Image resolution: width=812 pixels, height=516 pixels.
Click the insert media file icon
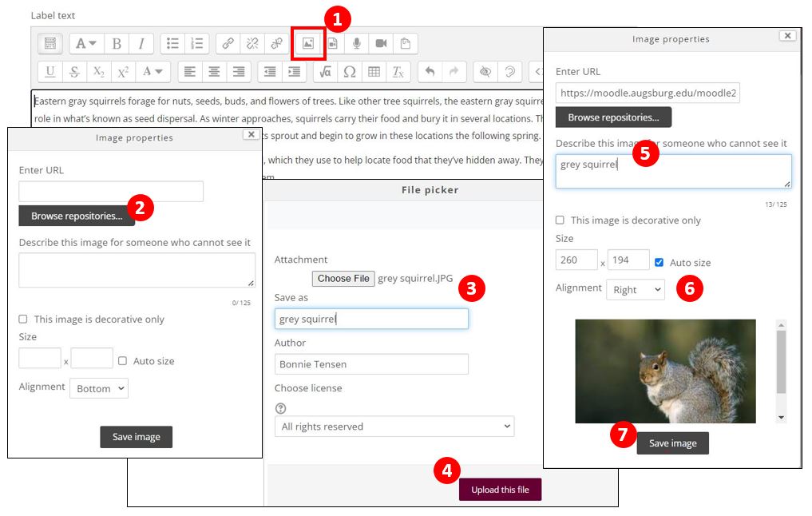pyautogui.click(x=333, y=43)
